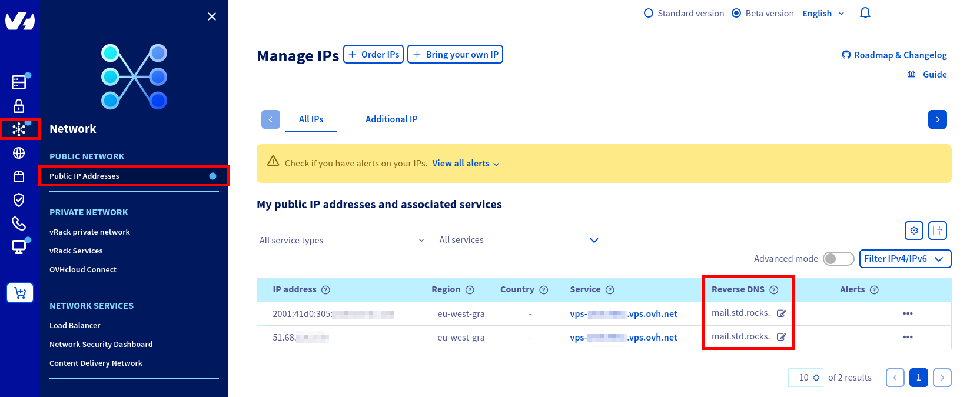Open the All services dropdown

point(520,240)
